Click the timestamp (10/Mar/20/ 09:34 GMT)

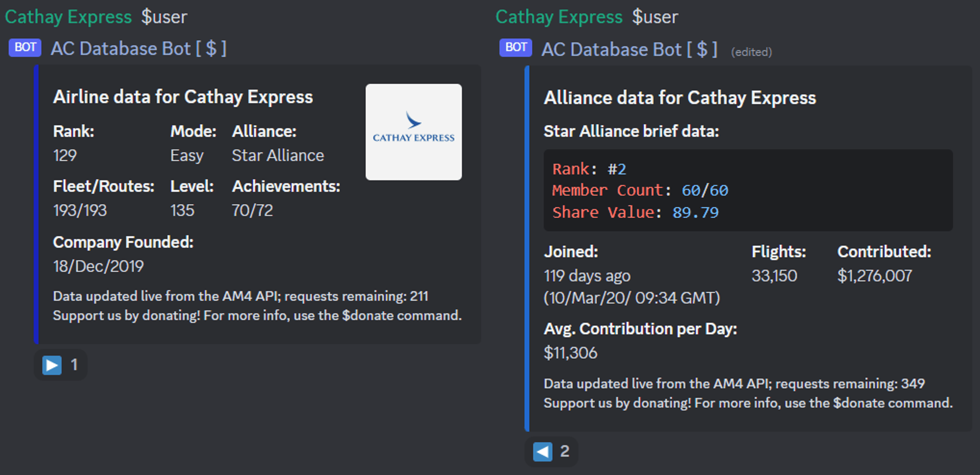[632, 298]
